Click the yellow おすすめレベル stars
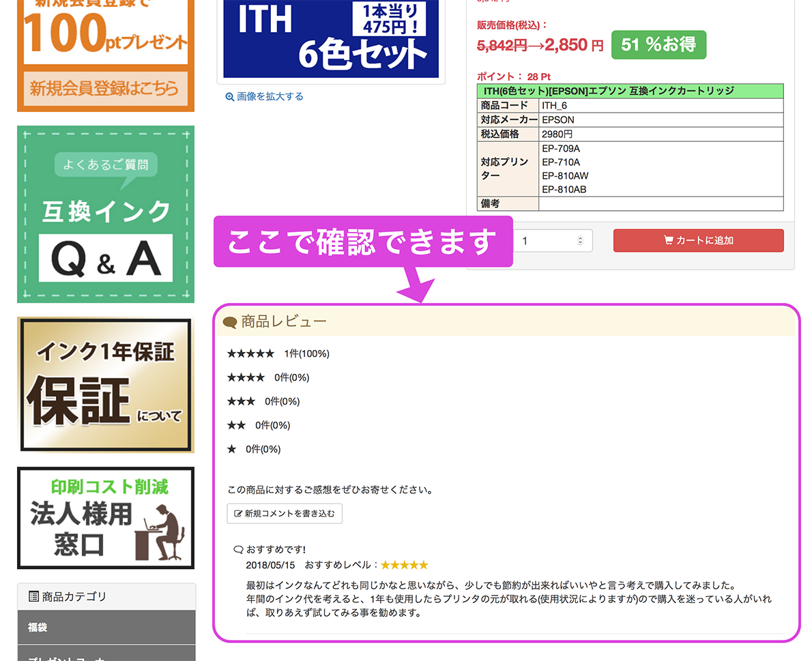 tap(405, 565)
